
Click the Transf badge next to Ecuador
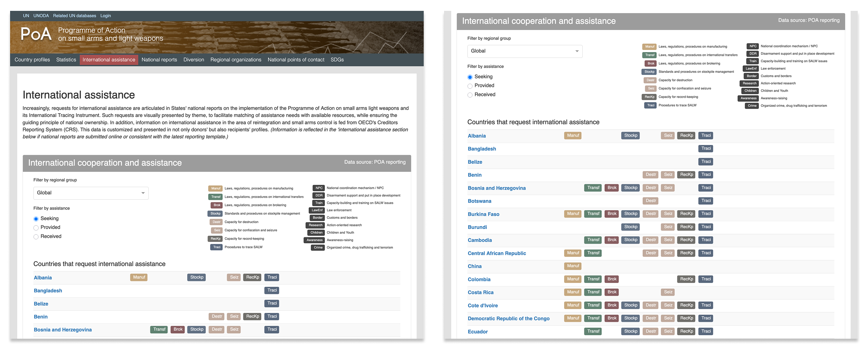coord(593,331)
